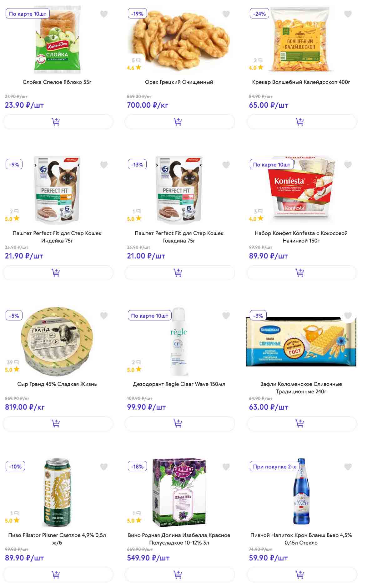Add Пивной Напиток Крон Бланш to cart
The height and width of the screenshot is (588, 367).
click(x=302, y=574)
